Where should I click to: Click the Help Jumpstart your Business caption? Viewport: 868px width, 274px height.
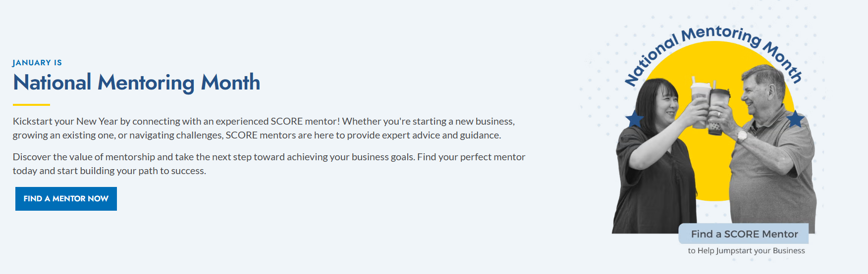click(746, 251)
